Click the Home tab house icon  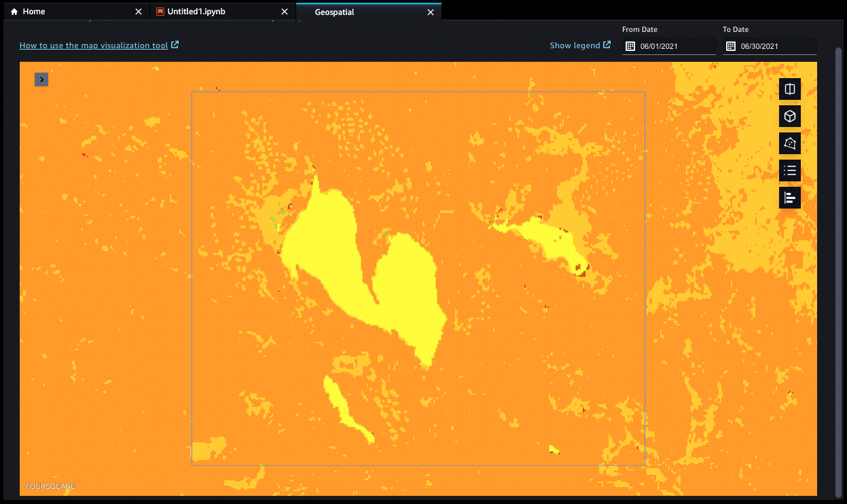[x=14, y=12]
